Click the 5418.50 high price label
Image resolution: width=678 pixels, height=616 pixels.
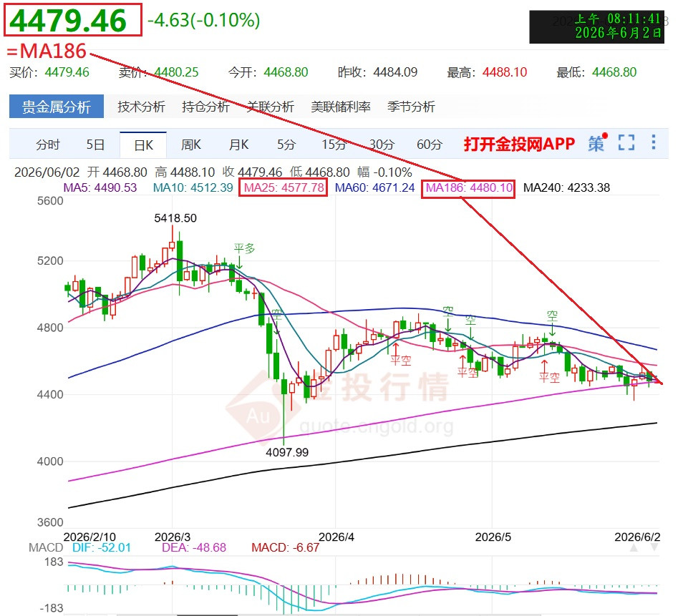click(x=175, y=218)
